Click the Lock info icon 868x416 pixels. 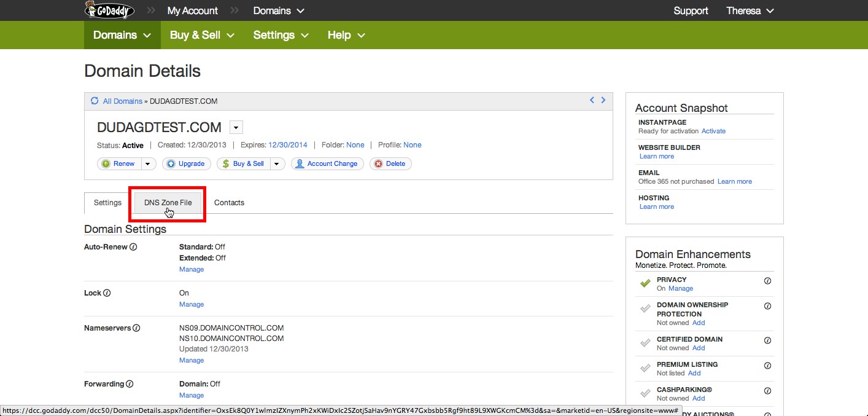pos(107,293)
